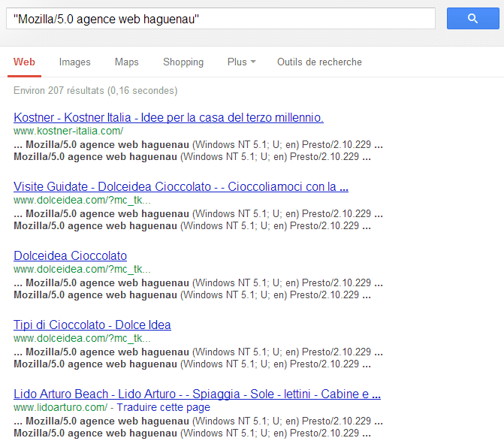This screenshot has height=444, width=504.
Task: Open Outils de recherche
Action: (x=319, y=62)
